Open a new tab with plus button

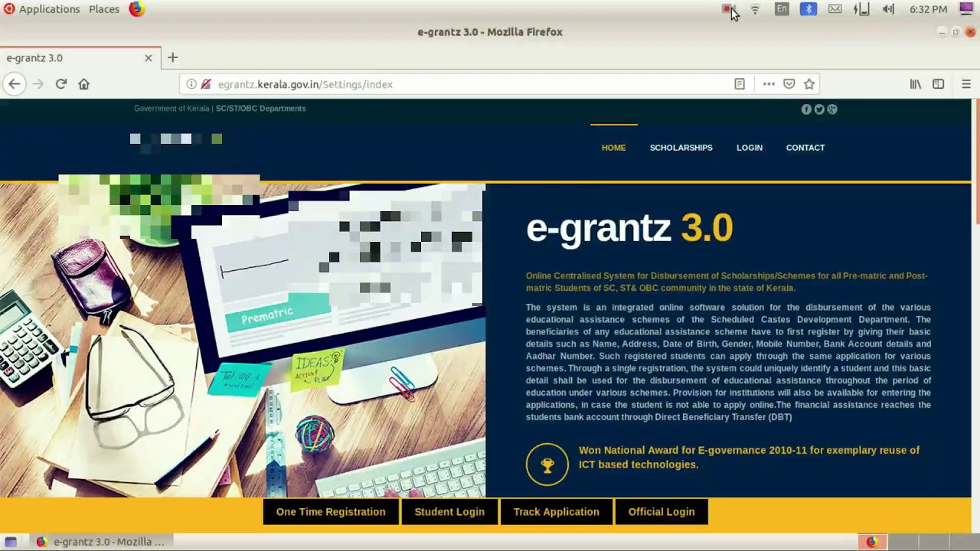[173, 57]
